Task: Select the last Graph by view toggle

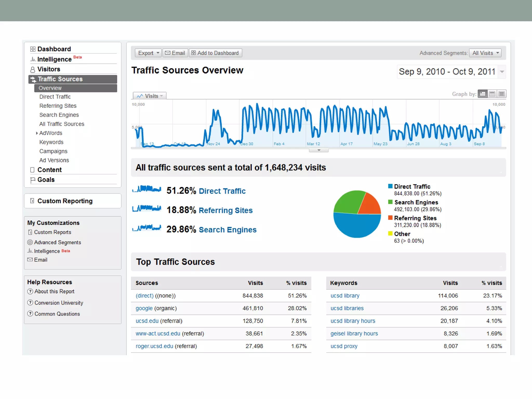Action: 502,94
